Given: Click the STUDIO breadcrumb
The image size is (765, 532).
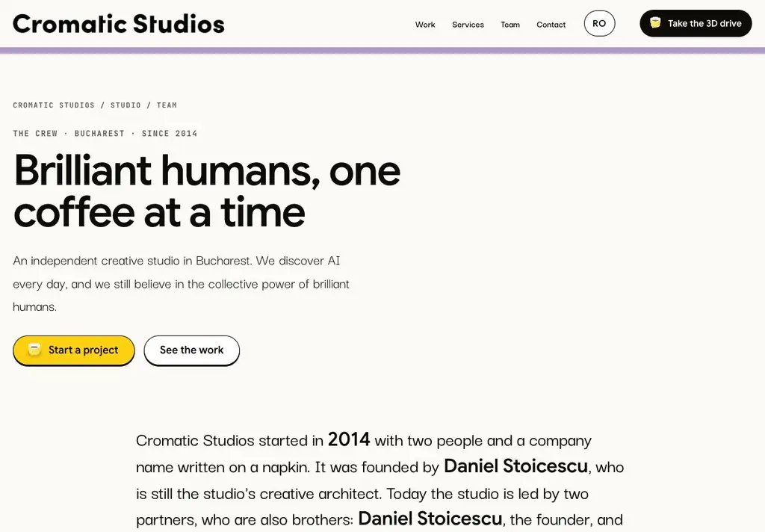Looking at the screenshot, I should tap(126, 105).
